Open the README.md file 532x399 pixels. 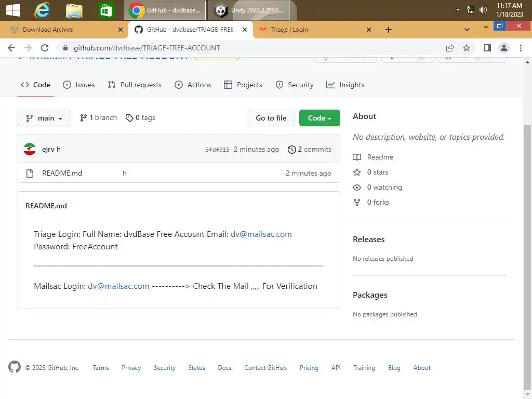[x=62, y=173]
